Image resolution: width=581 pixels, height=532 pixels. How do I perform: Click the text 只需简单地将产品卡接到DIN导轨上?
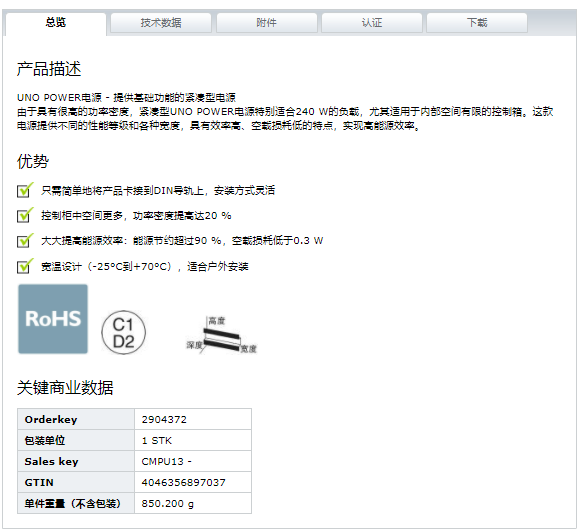point(122,190)
